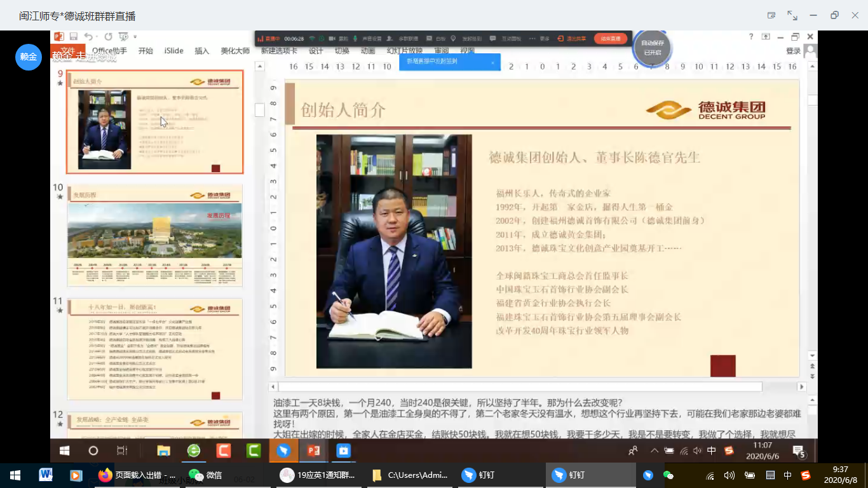Switch to the 开始 ribbon tab
868x488 pixels.
coord(146,51)
